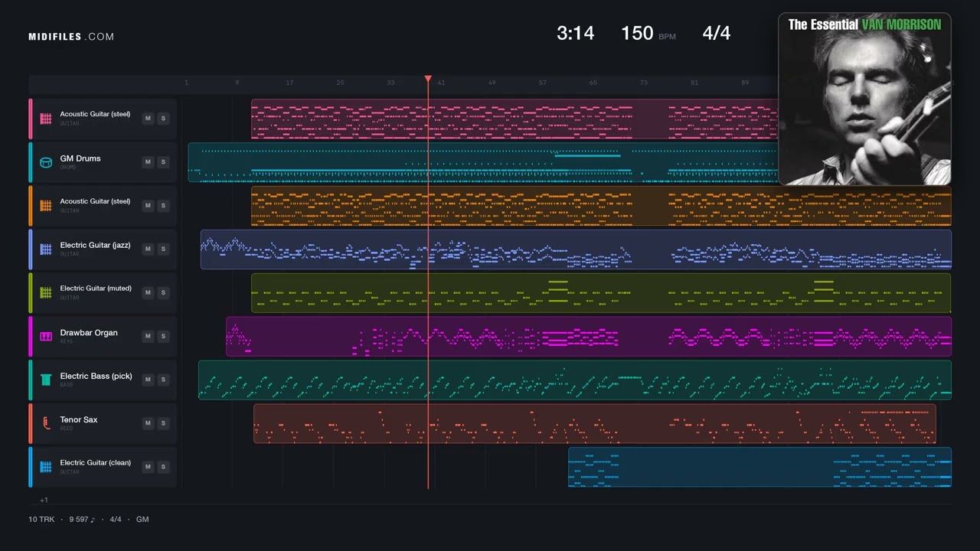Click the GM label in status bar
This screenshot has width=980, height=551.
[142, 520]
